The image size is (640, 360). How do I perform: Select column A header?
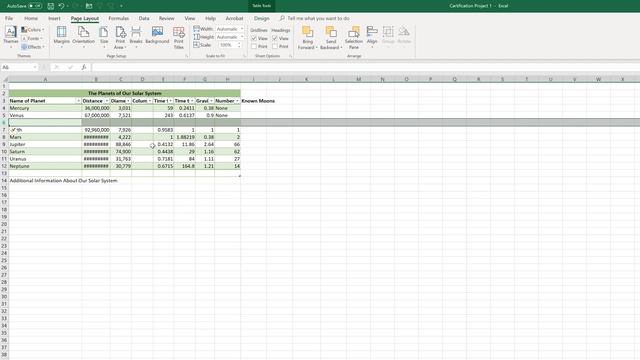click(x=45, y=79)
